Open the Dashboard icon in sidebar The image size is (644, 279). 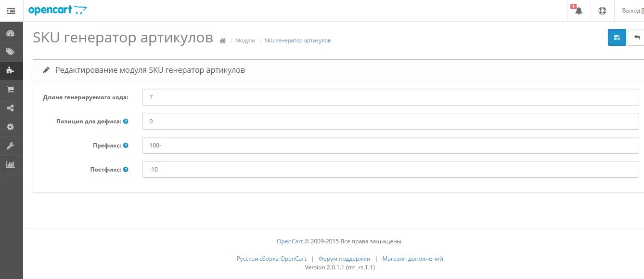pyautogui.click(x=11, y=33)
